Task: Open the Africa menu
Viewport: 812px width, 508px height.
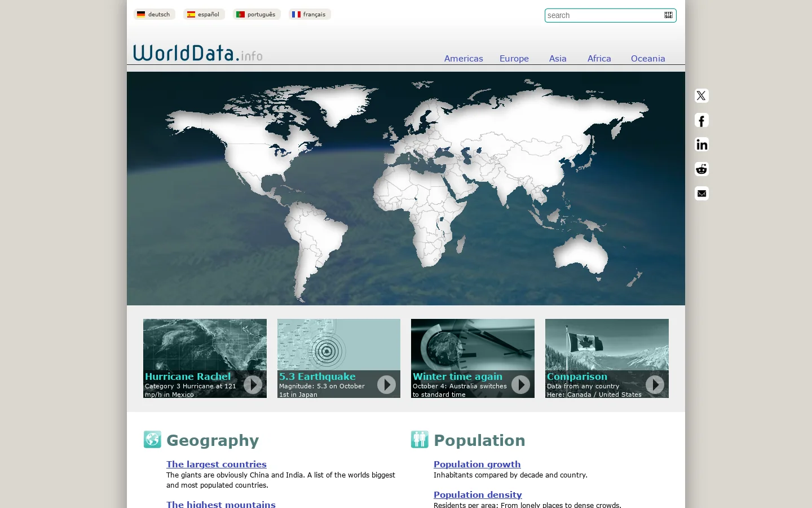Action: point(599,59)
